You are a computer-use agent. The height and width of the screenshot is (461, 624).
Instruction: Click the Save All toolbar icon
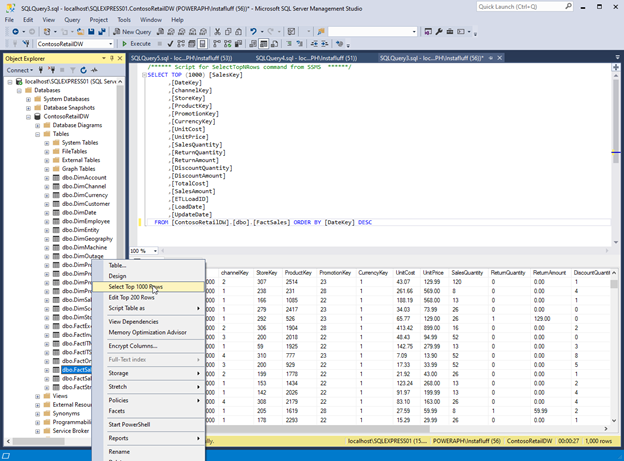point(102,32)
